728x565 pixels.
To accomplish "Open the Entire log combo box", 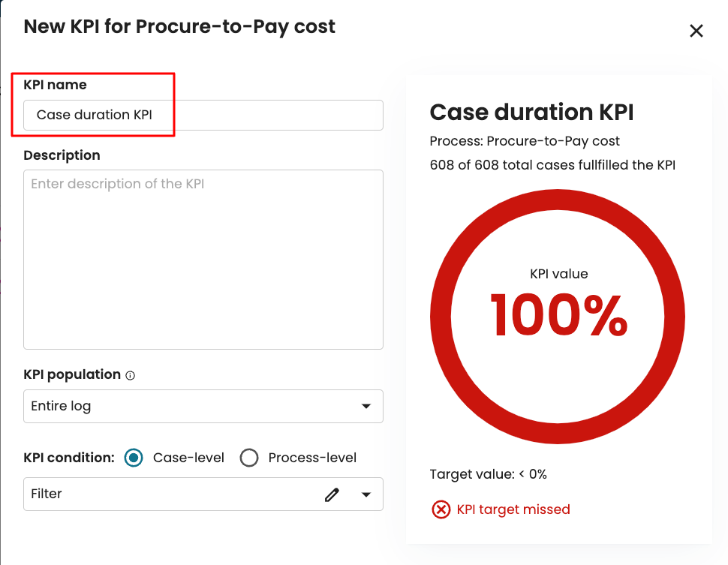I will (188, 407).
